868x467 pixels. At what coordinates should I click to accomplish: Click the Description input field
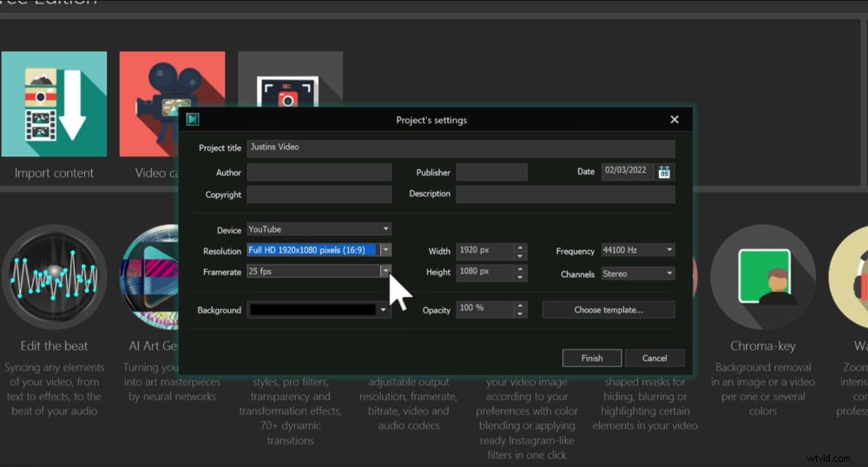[565, 194]
